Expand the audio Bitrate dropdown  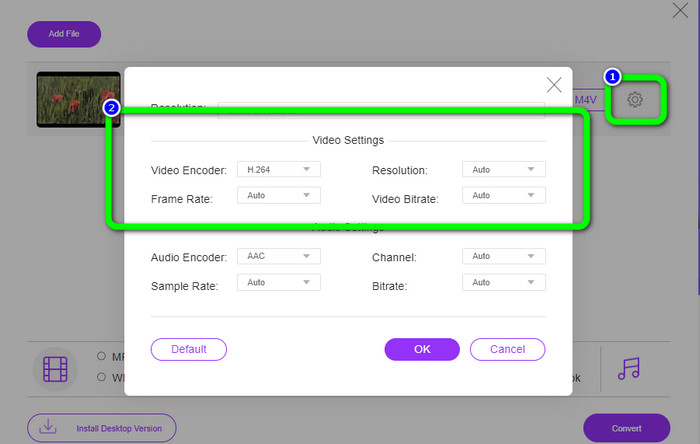[x=504, y=282]
